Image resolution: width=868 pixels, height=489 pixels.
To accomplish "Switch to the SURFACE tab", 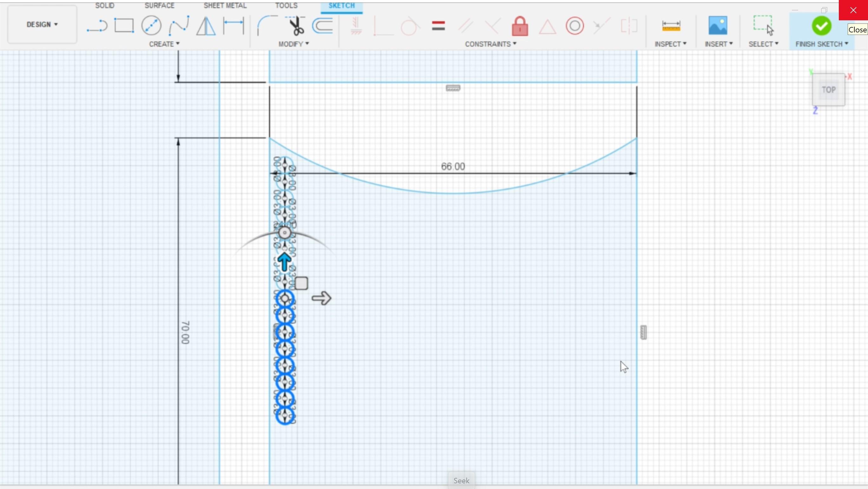I will [x=159, y=5].
